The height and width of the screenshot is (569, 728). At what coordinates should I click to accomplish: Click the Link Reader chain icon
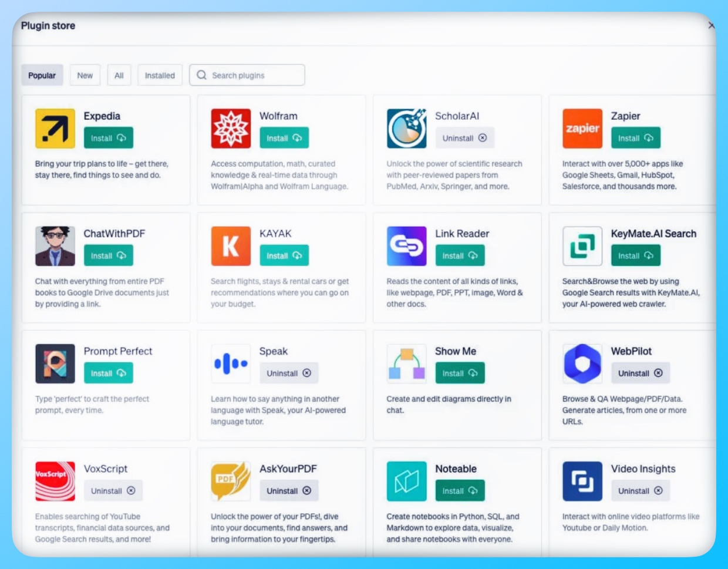tap(407, 246)
